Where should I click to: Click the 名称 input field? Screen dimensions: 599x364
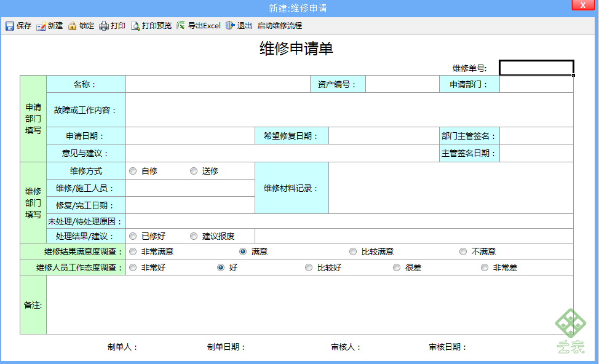pos(218,84)
